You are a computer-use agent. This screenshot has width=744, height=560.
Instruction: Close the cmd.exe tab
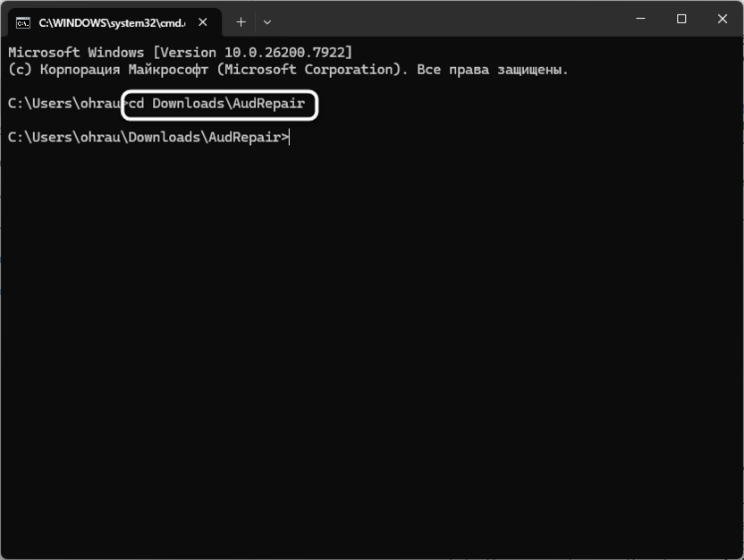[x=203, y=22]
